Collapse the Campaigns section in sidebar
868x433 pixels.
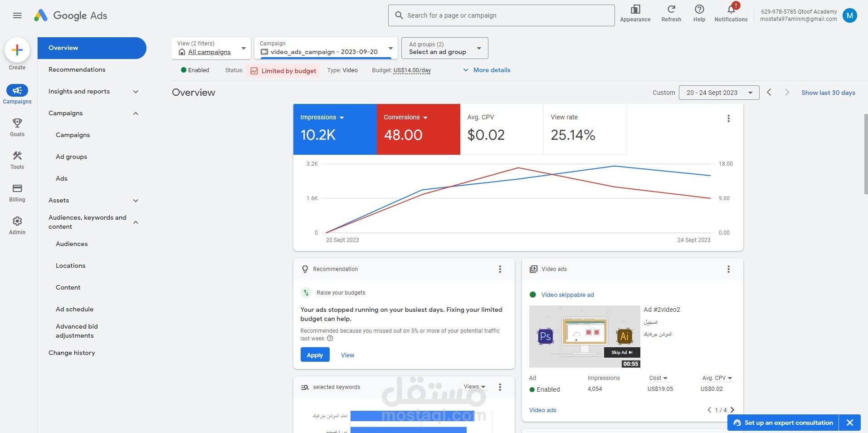tap(136, 113)
